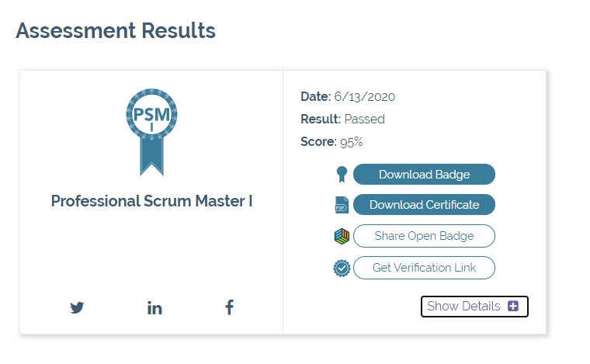Click the purple plus icon in Show Details

[513, 307]
